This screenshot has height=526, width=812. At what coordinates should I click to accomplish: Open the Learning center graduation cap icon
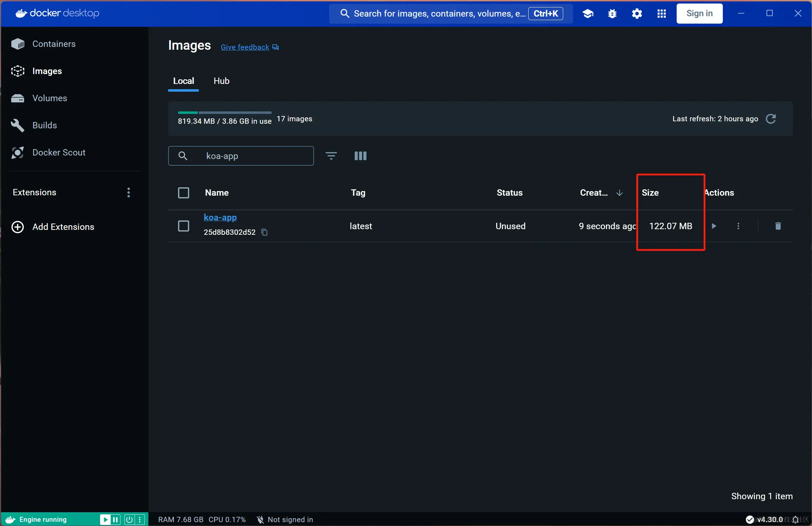[x=588, y=14]
